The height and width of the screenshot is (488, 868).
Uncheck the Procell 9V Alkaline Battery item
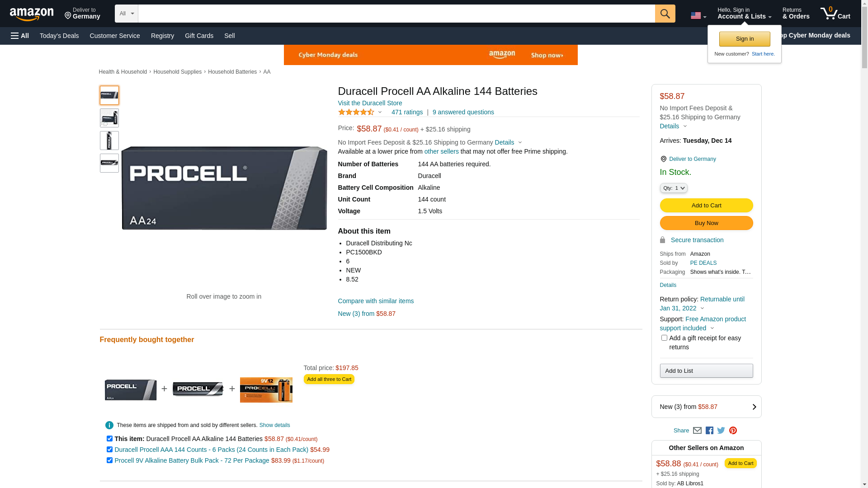[109, 460]
